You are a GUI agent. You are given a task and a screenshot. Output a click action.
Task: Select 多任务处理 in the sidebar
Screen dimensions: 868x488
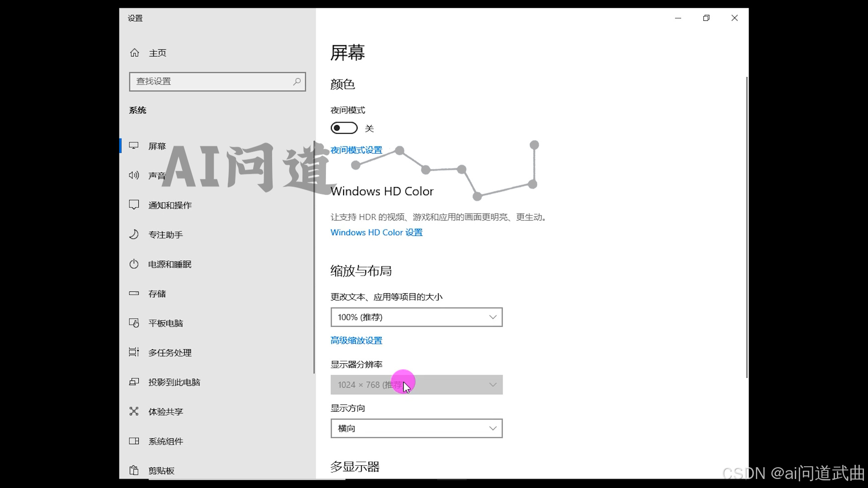pos(170,352)
